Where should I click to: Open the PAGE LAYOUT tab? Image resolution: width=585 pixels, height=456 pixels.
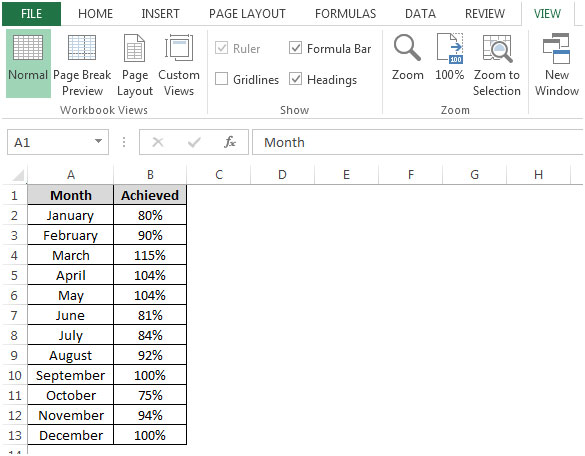coord(247,14)
